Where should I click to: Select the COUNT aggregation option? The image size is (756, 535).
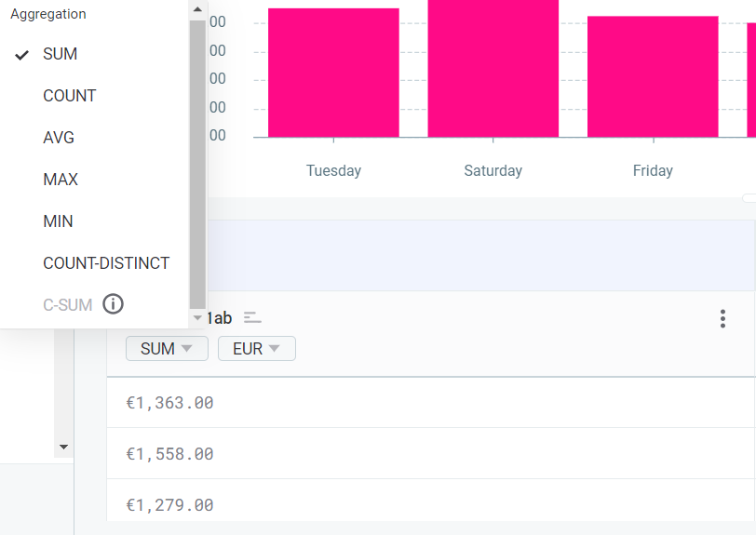[70, 96]
